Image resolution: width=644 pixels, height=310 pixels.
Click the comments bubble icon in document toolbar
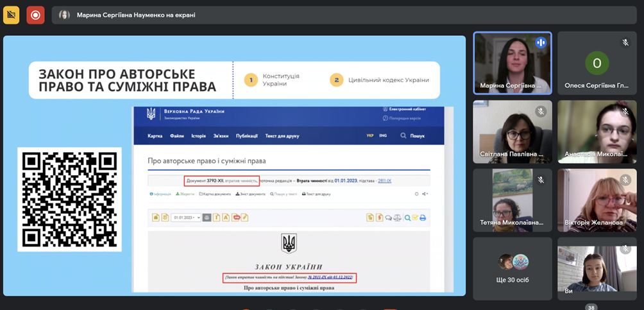click(389, 218)
